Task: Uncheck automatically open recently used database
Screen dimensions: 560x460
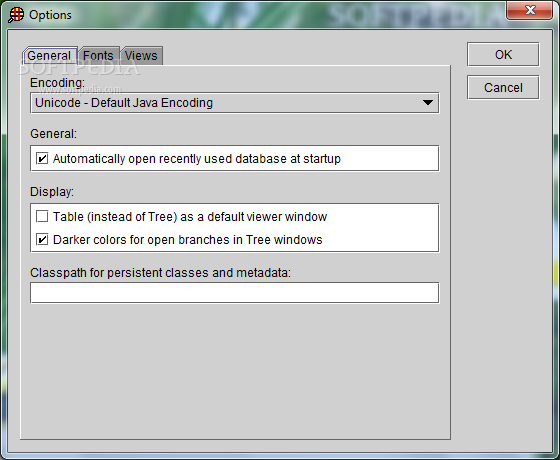Action: point(42,158)
